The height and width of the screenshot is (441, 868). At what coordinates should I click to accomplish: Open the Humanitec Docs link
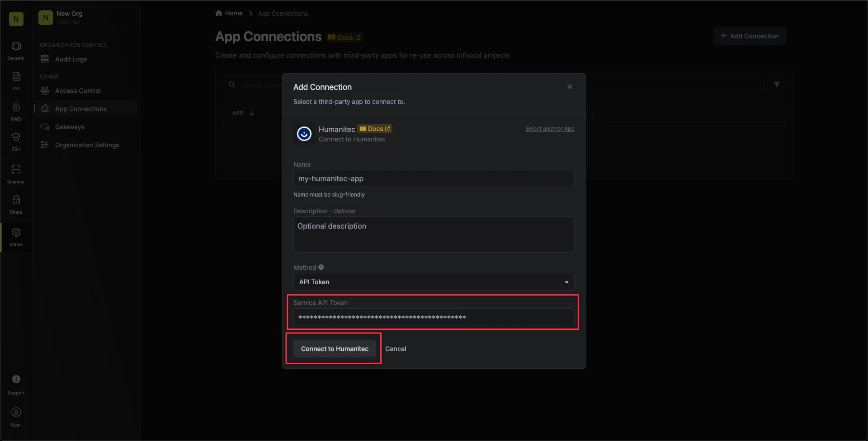(x=375, y=129)
